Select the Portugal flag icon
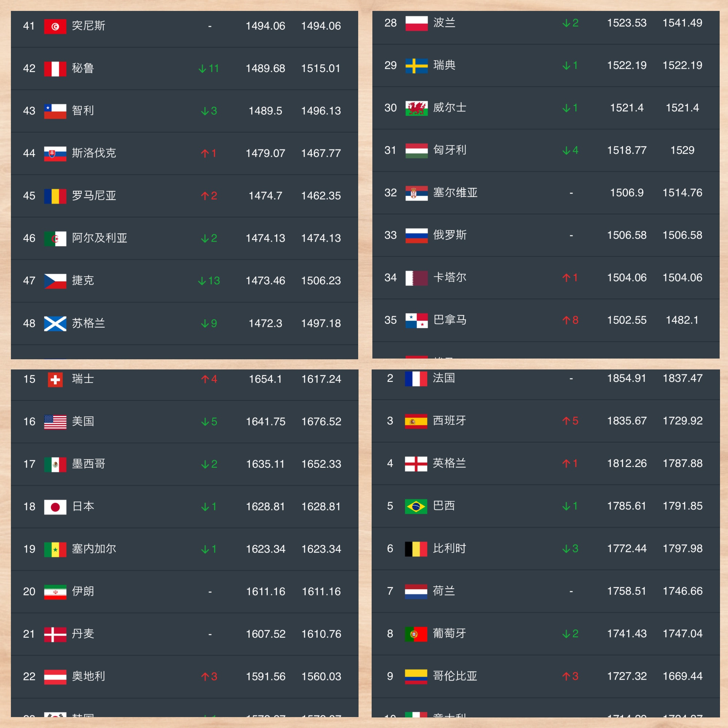The image size is (728, 728). click(416, 634)
